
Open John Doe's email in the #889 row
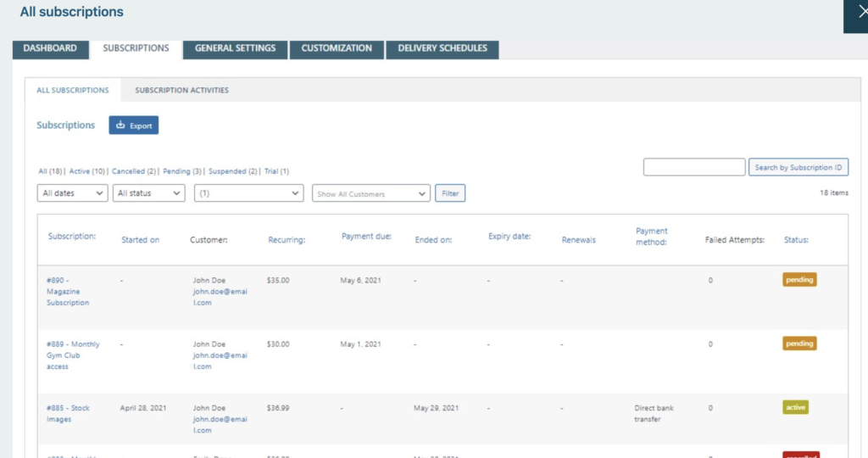(220, 360)
